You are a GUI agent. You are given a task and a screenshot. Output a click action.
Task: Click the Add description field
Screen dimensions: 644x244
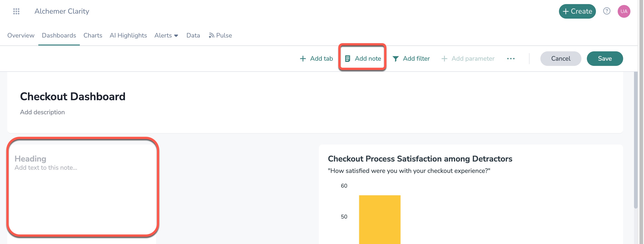coord(42,112)
